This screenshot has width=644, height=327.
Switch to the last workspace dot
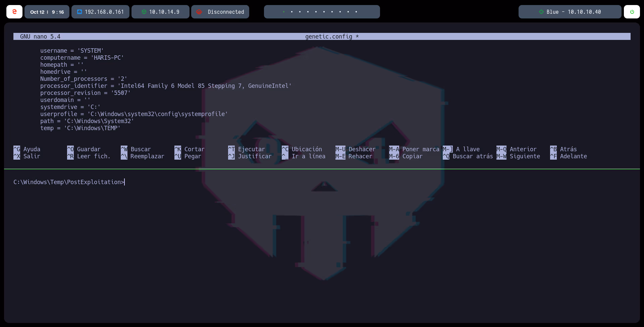(356, 12)
